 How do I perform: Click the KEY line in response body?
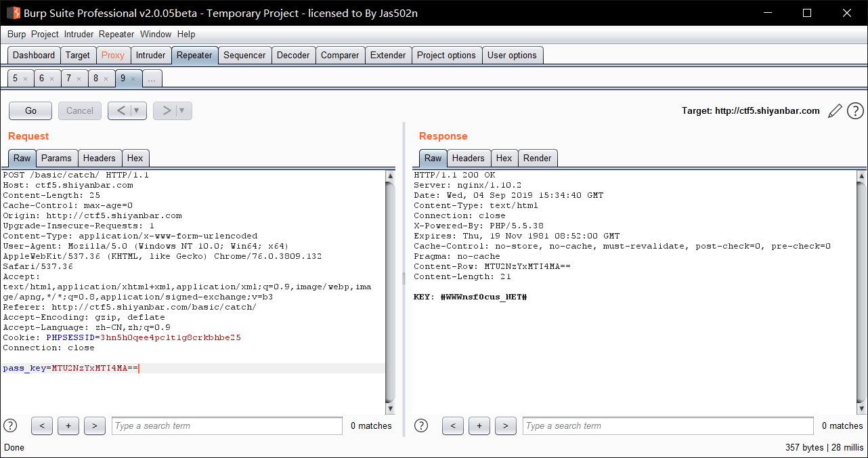(470, 297)
